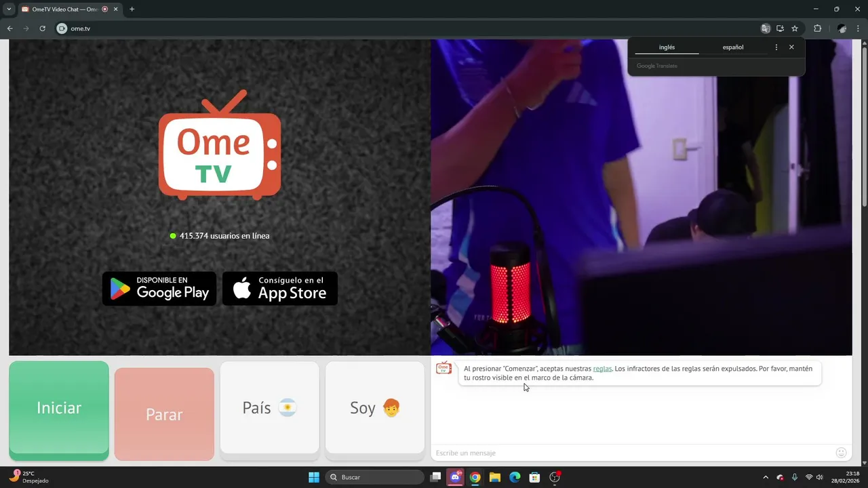Click the remote webcam video feed
The height and width of the screenshot is (488, 868).
pyautogui.click(x=642, y=197)
